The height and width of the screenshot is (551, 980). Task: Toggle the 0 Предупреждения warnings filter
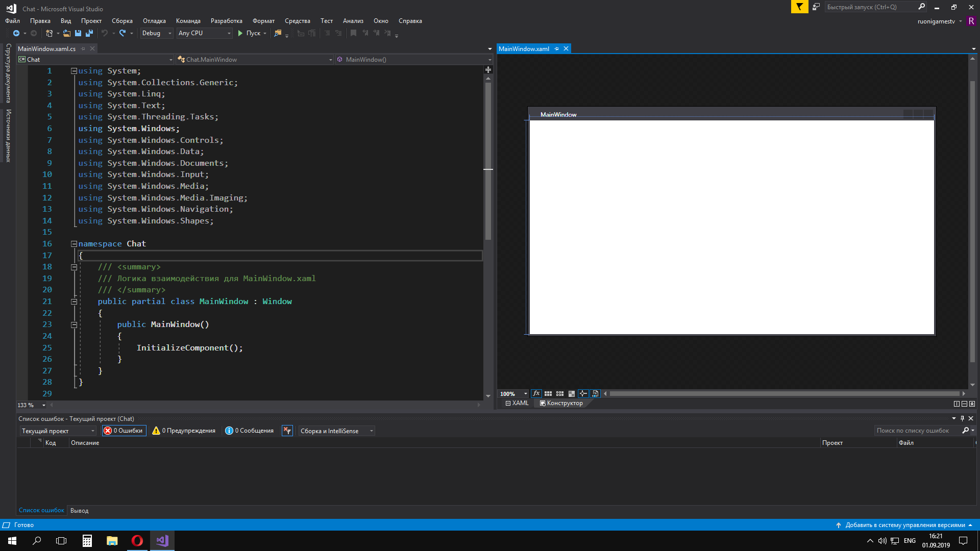coord(184,431)
